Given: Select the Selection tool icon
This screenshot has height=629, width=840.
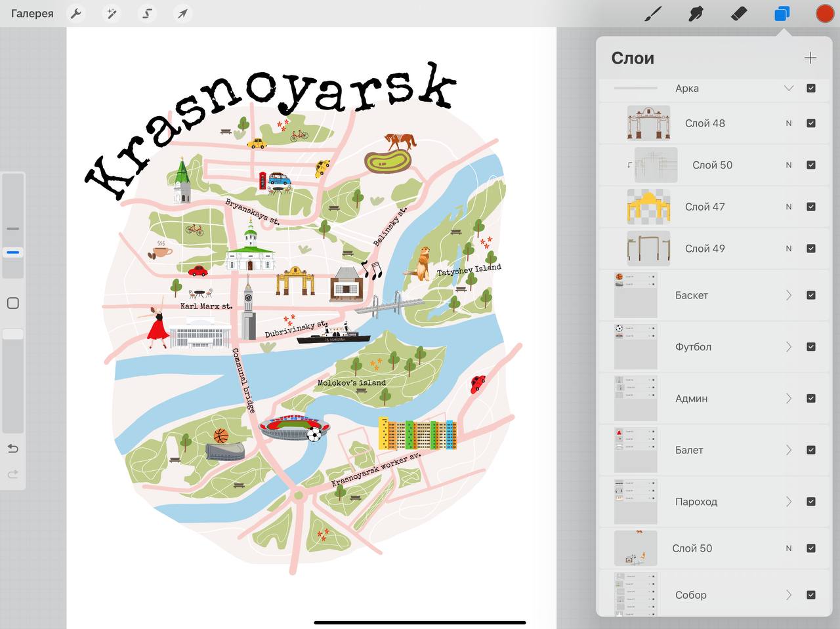Looking at the screenshot, I should pos(147,13).
